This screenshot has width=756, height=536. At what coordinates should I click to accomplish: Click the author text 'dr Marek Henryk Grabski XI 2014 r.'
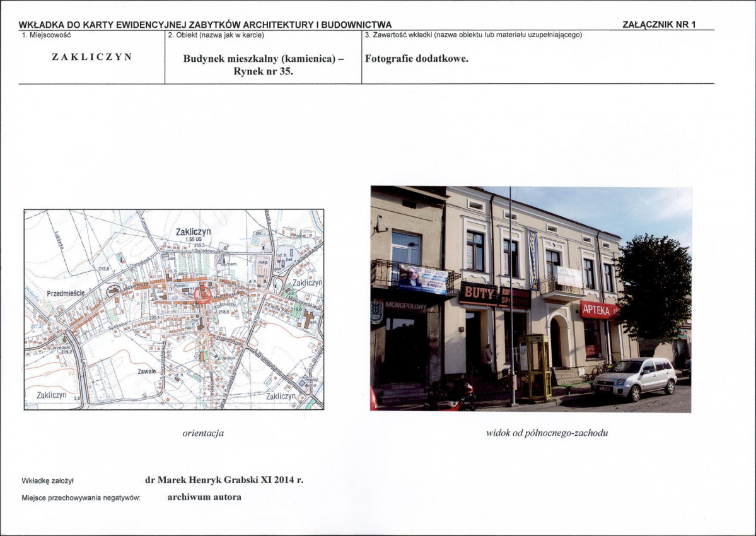(x=224, y=480)
